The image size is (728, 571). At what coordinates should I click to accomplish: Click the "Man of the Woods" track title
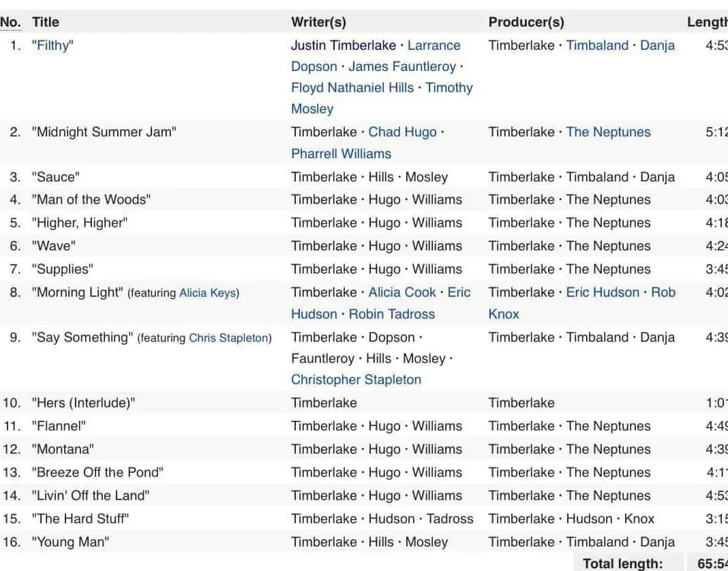[x=91, y=200]
